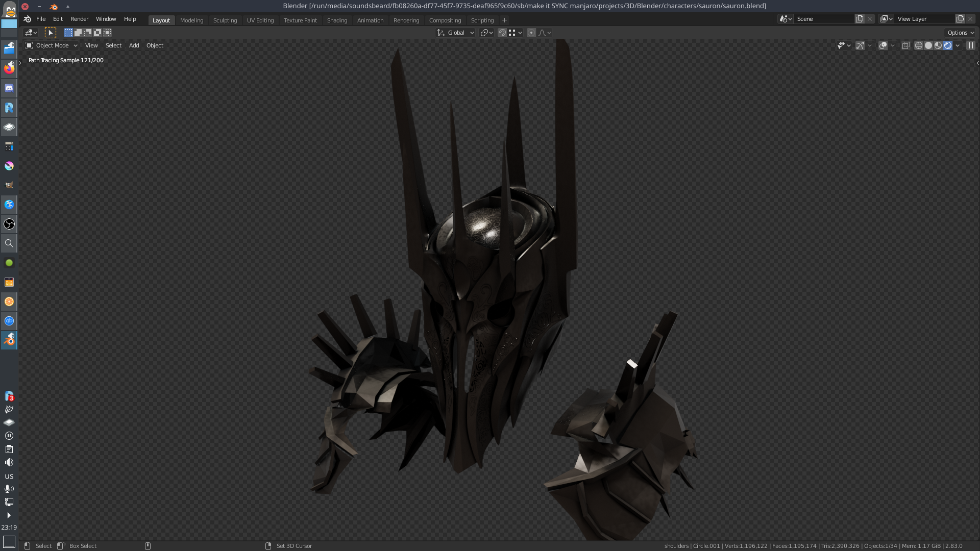
Task: Open the Blender logo app menu
Action: [28, 19]
